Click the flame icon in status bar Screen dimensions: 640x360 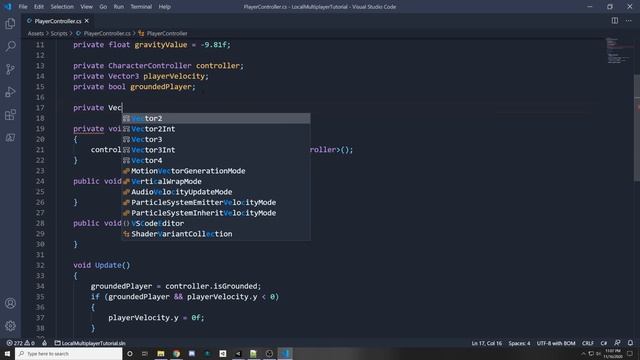coord(44,343)
